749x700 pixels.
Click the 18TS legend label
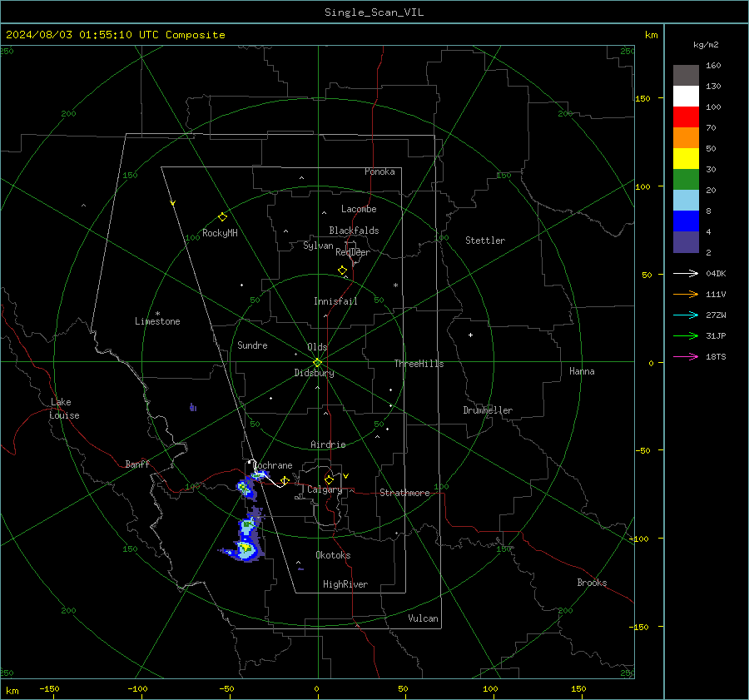pos(716,356)
